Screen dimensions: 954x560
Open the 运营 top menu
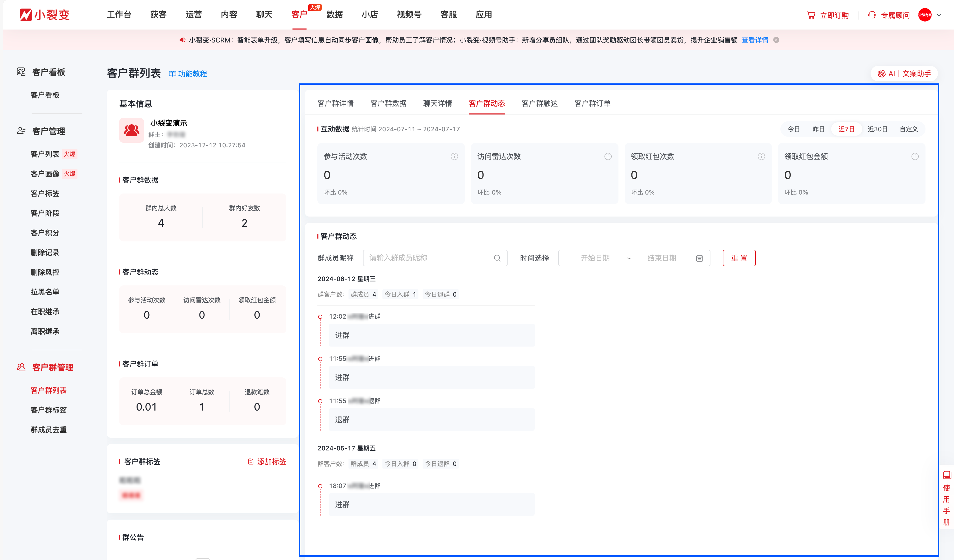[194, 15]
